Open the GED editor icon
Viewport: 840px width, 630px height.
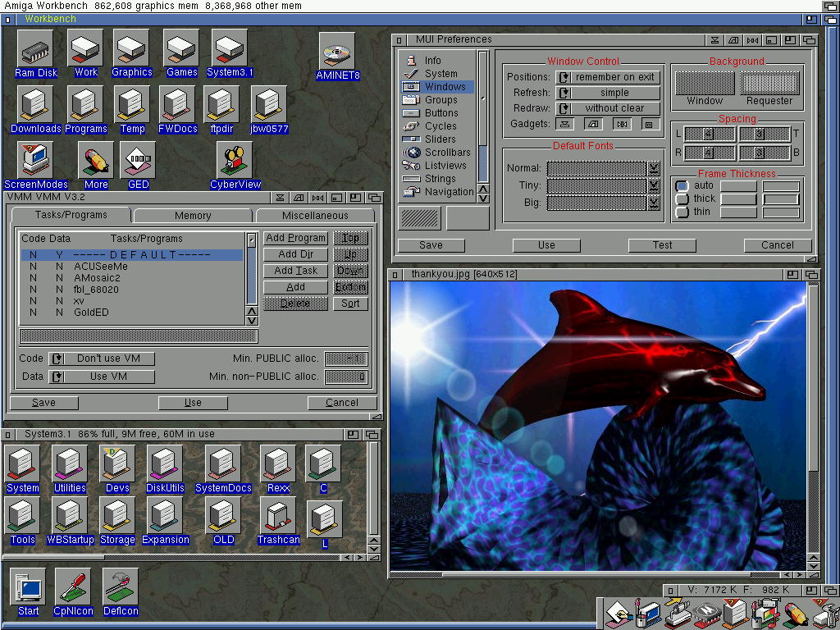click(x=138, y=162)
